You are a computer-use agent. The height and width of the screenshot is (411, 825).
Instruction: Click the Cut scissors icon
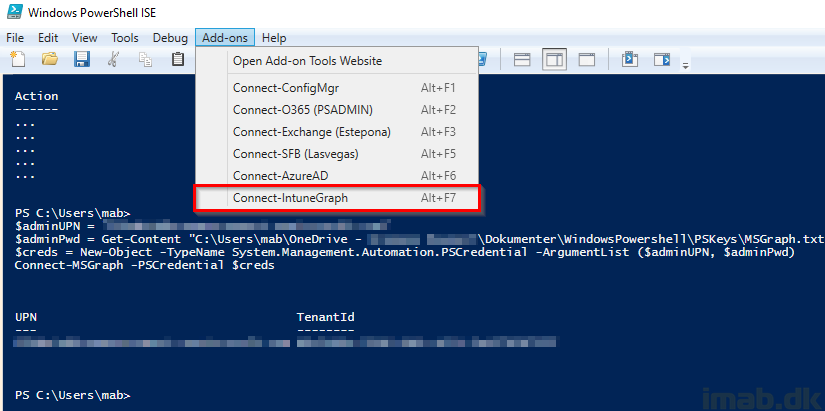(113, 60)
